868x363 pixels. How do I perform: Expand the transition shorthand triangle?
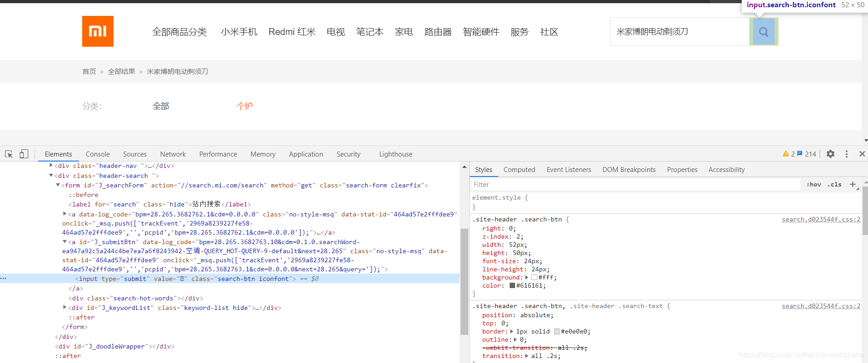click(x=527, y=356)
